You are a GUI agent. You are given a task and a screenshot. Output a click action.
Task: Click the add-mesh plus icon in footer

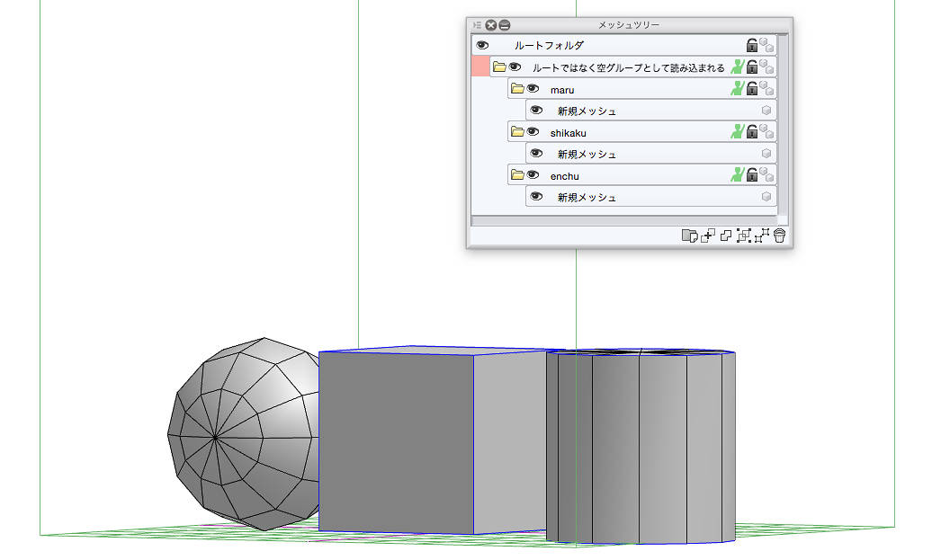[708, 236]
